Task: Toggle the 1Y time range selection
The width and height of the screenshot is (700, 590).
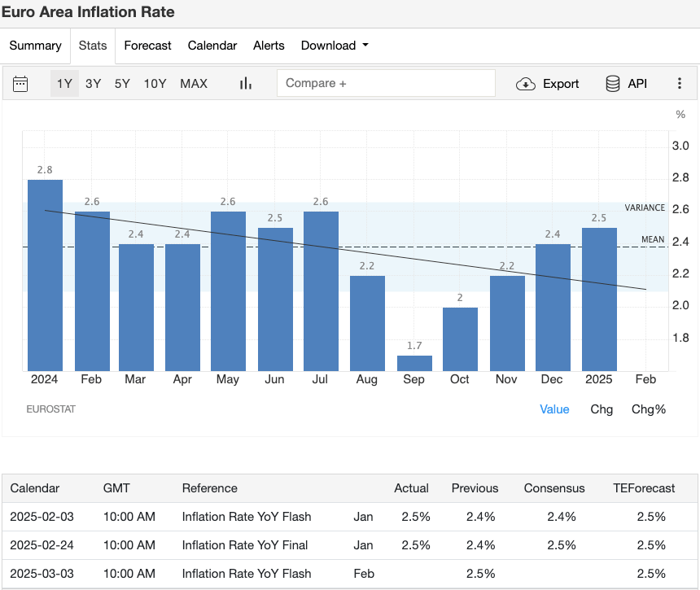Action: coord(64,83)
